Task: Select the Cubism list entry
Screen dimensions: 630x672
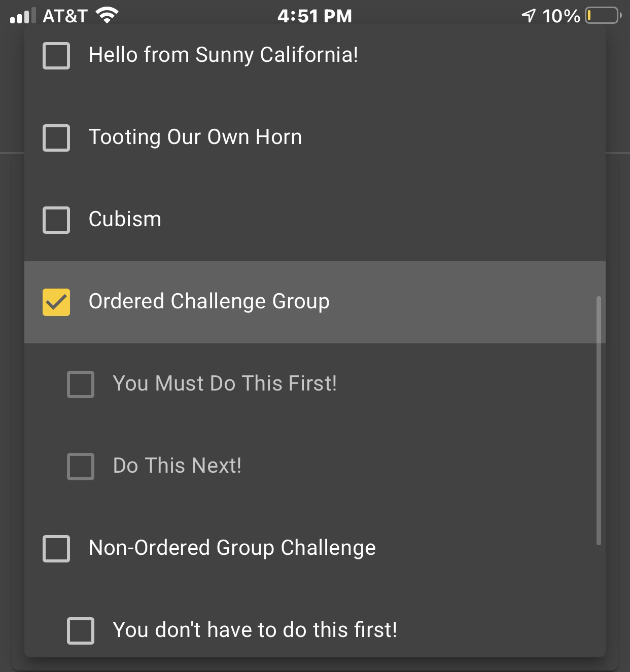Action: click(x=125, y=220)
